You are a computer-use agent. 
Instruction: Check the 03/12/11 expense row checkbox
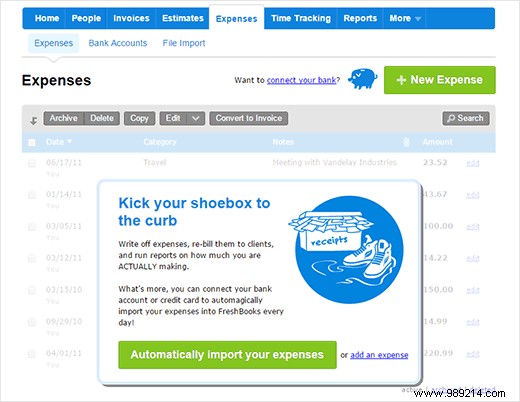(32, 259)
